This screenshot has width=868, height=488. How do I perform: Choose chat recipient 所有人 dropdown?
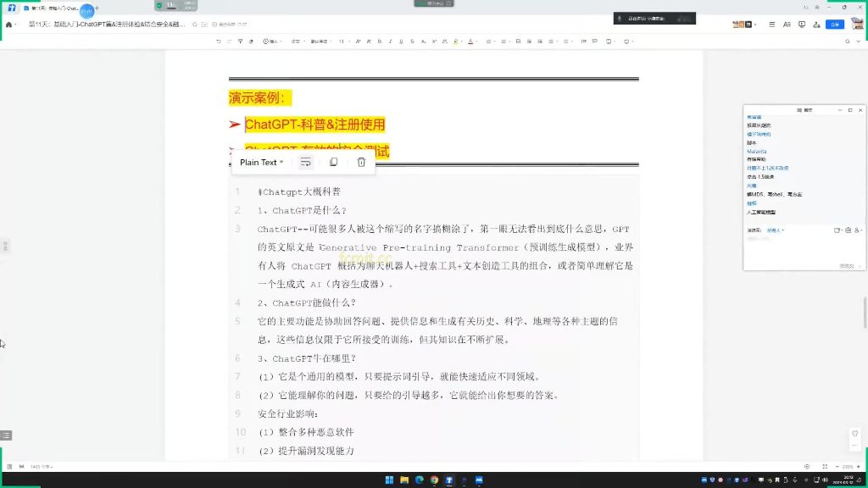pos(776,230)
